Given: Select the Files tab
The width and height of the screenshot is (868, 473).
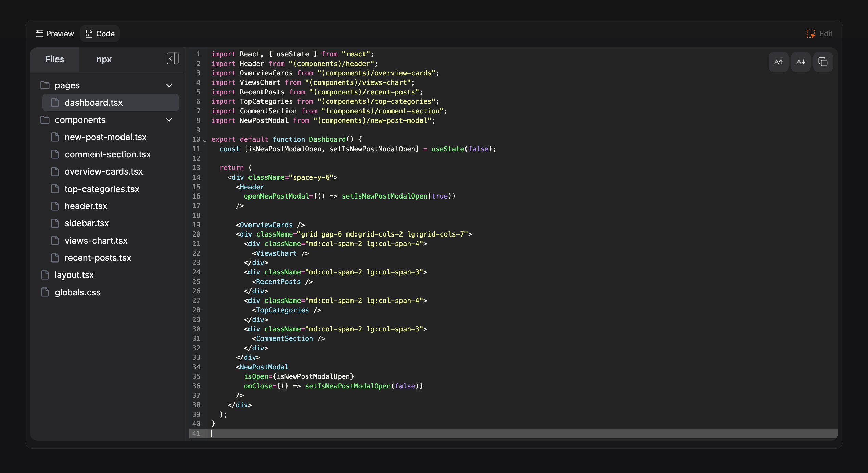Looking at the screenshot, I should [55, 59].
